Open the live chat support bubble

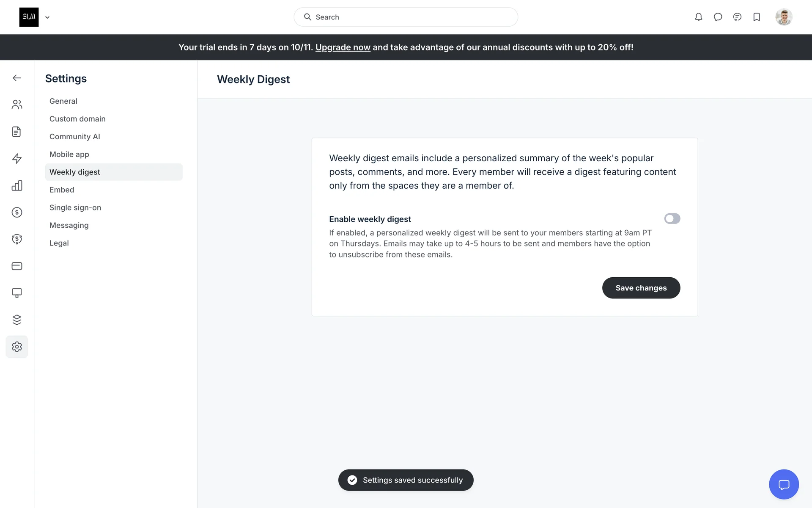point(784,484)
